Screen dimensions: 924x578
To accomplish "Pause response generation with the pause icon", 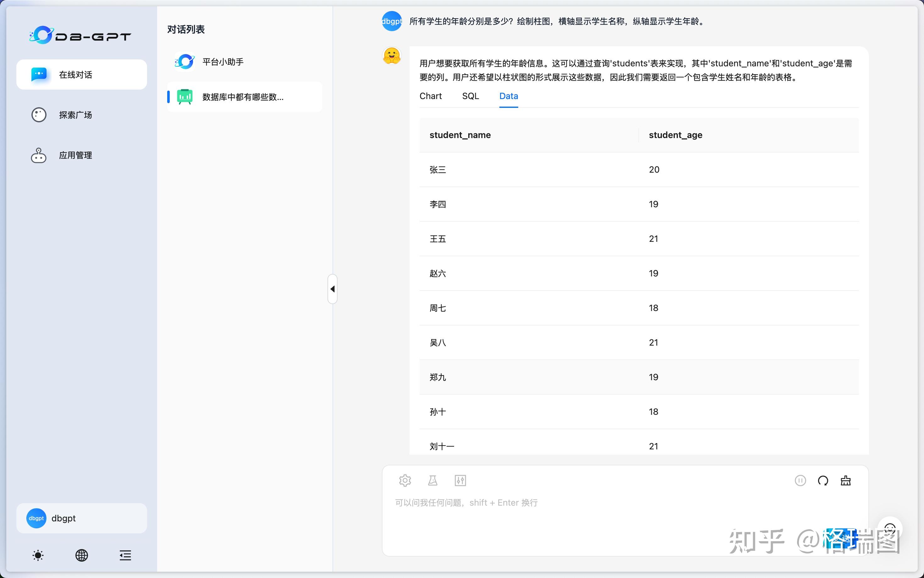I will pyautogui.click(x=800, y=481).
